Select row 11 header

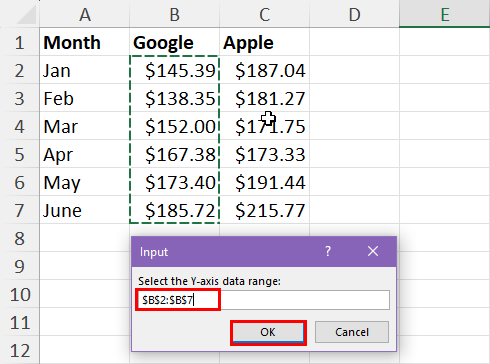point(20,322)
